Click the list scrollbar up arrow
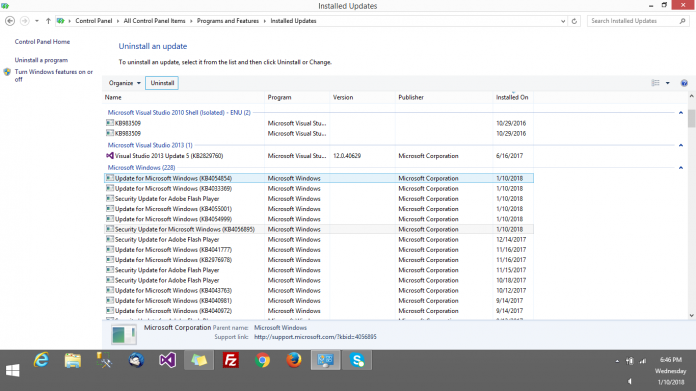The image size is (696, 391). [691, 96]
